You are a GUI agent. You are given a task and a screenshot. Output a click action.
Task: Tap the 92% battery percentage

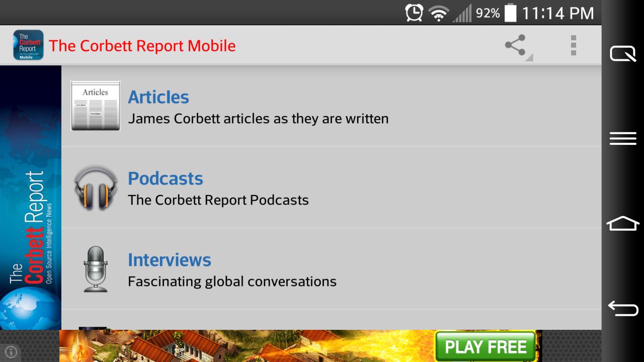[x=488, y=13]
